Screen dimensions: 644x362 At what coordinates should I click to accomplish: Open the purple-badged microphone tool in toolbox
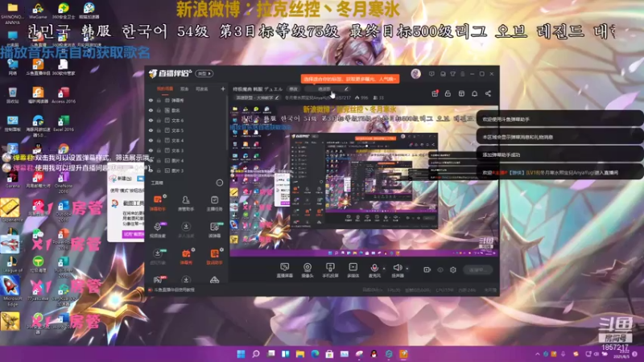pos(158,229)
